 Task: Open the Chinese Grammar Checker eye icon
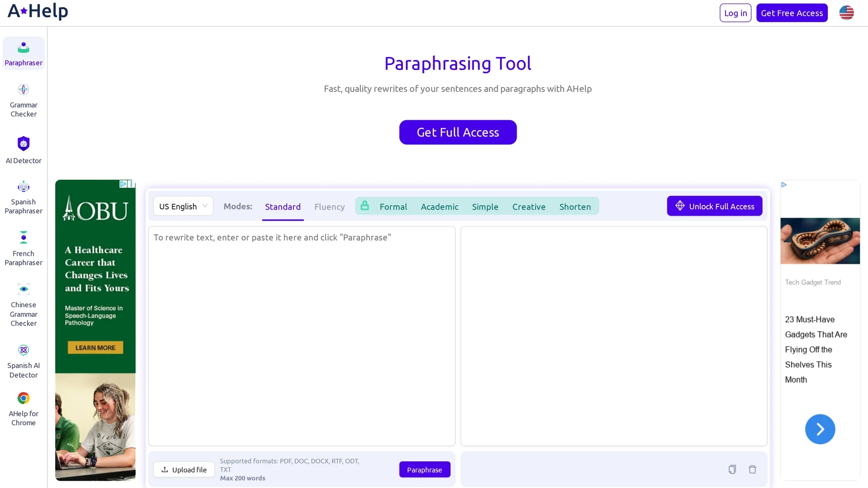pos(24,289)
